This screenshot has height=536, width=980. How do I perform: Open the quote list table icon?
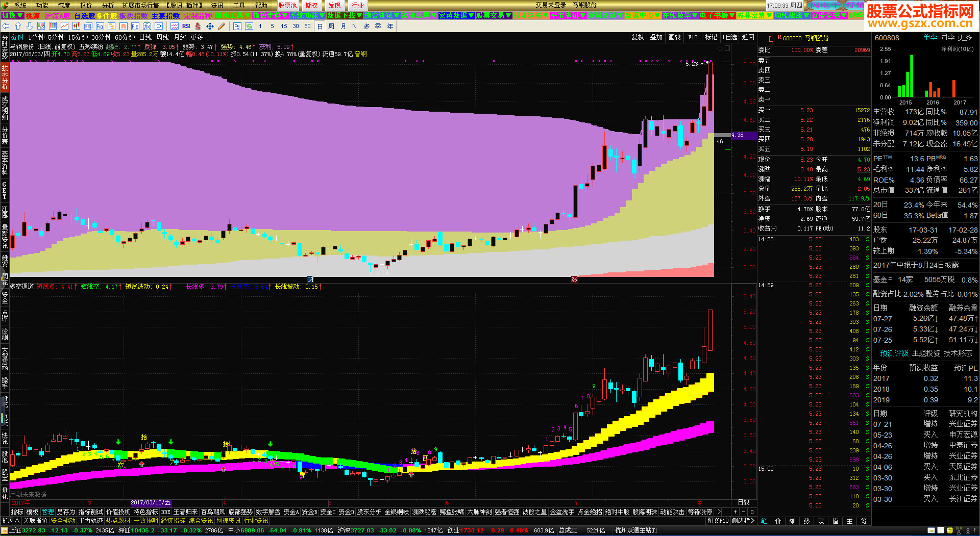click(53, 26)
